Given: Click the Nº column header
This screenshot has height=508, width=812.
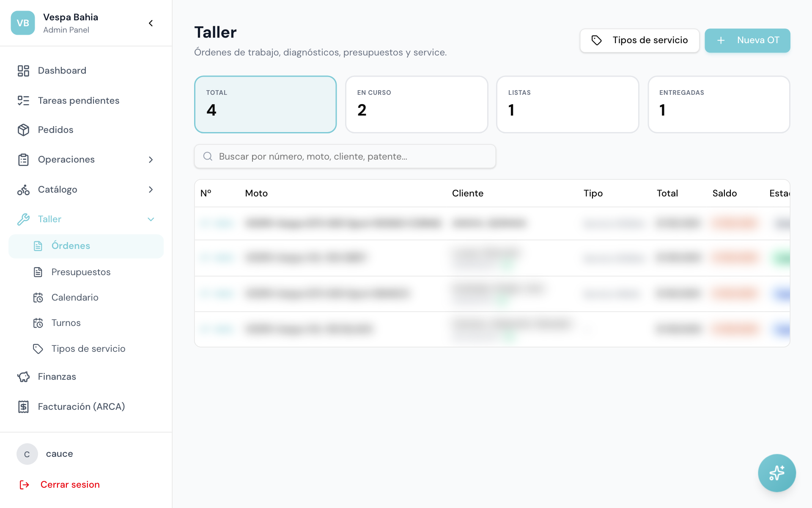Looking at the screenshot, I should (x=206, y=193).
